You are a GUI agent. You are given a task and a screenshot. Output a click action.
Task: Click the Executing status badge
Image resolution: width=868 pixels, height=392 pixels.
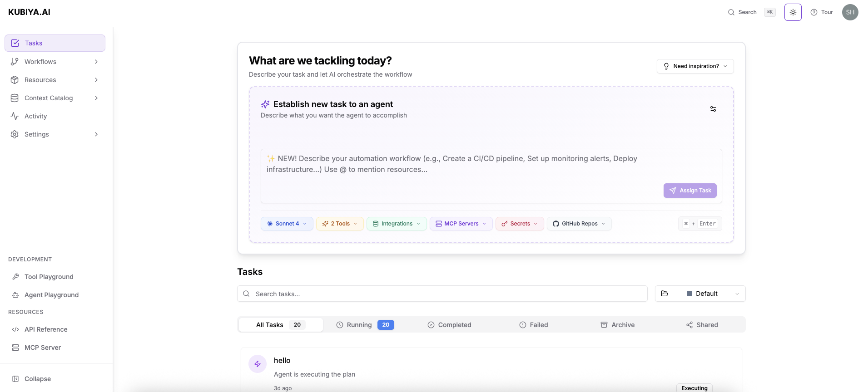[x=694, y=388]
